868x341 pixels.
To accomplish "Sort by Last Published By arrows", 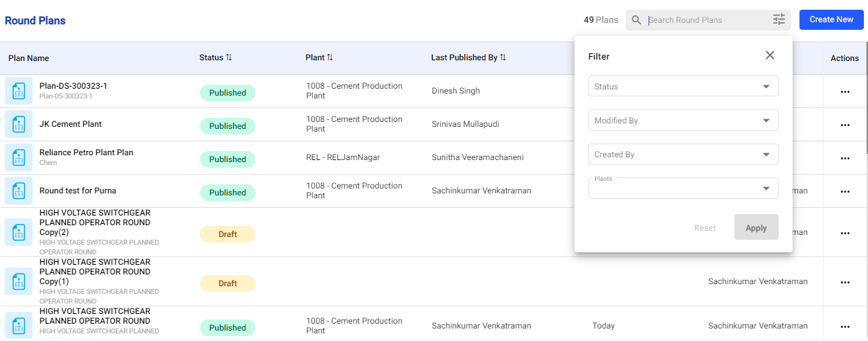I will (503, 58).
